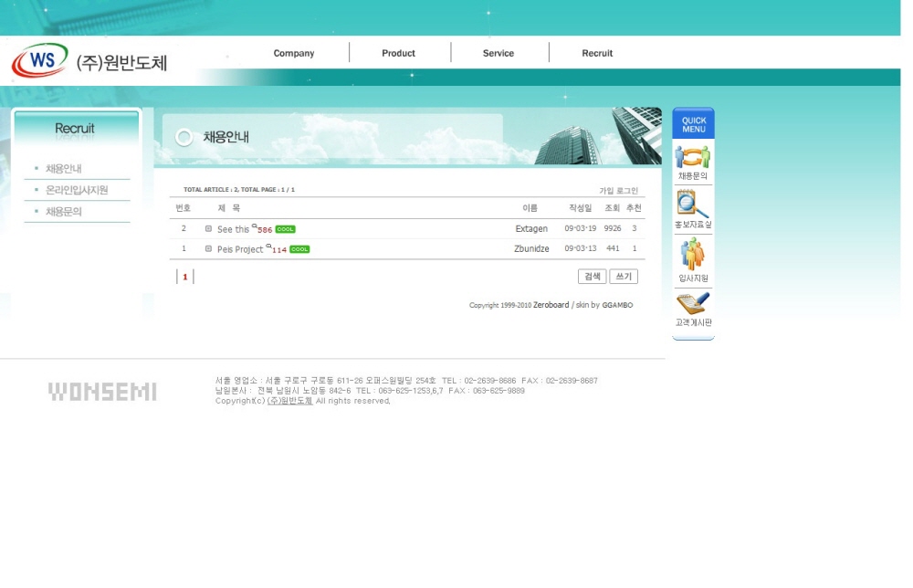
Task: Click the WS company logo
Action: tap(40, 61)
